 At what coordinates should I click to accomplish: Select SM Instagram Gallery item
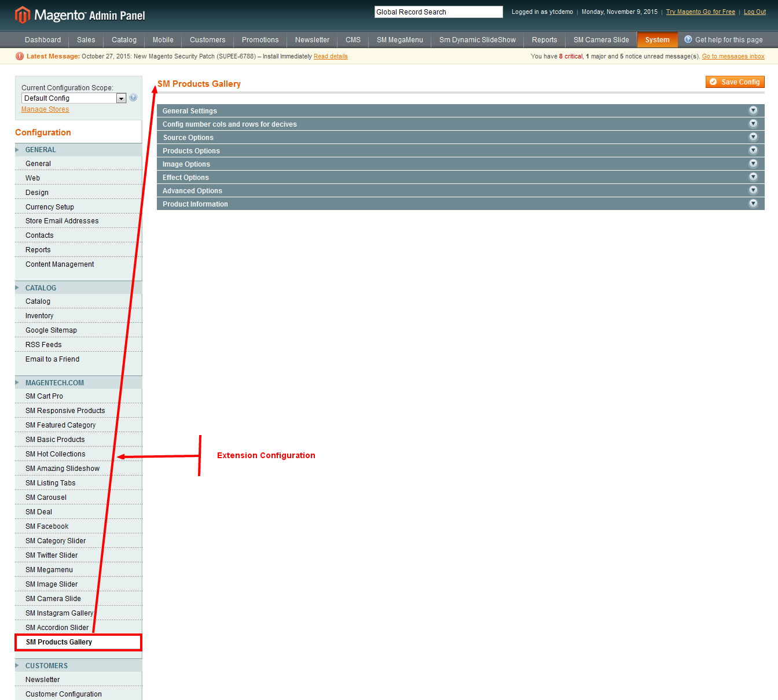pyautogui.click(x=78, y=613)
